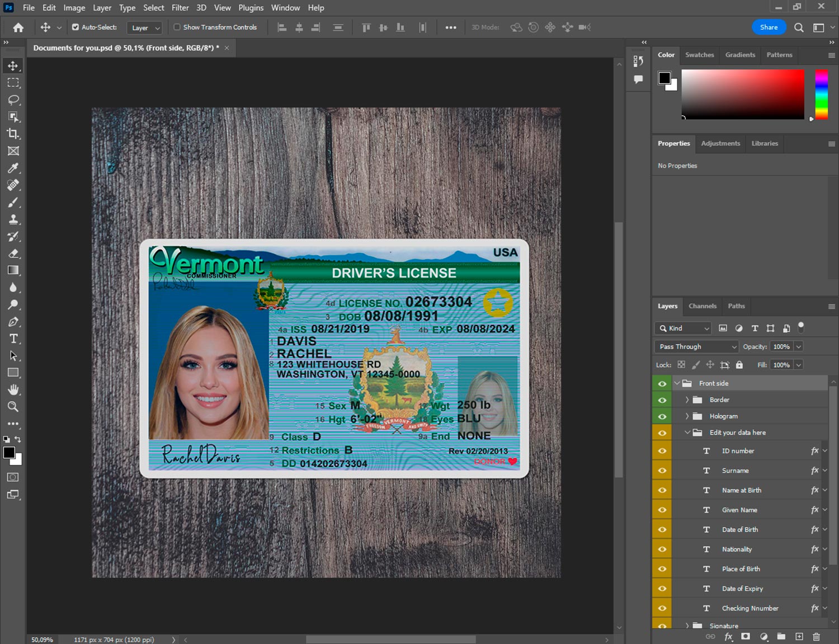Image resolution: width=839 pixels, height=644 pixels.
Task: Open the Kind layer filter dropdown
Action: (684, 328)
